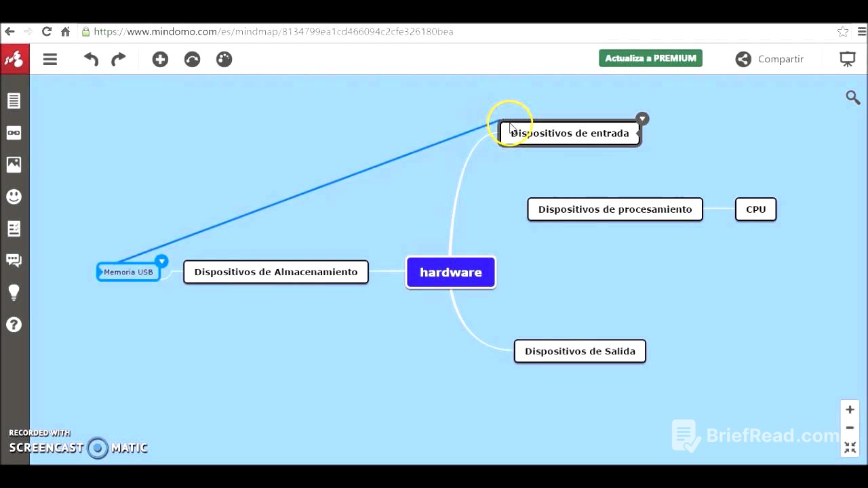868x488 pixels.
Task: Click the Actualiza a PREMIUM button
Action: [x=650, y=58]
